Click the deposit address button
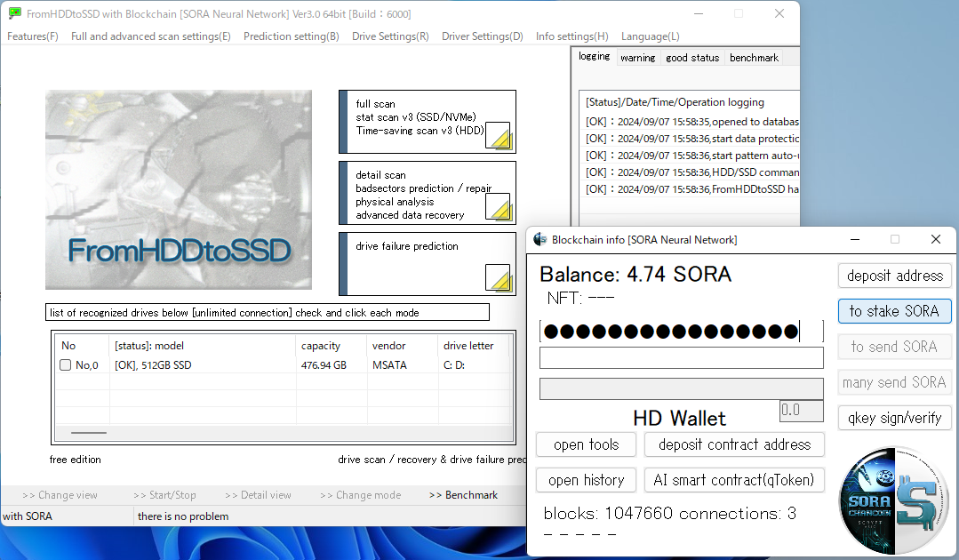Viewport: 959px width, 560px height. (x=895, y=276)
